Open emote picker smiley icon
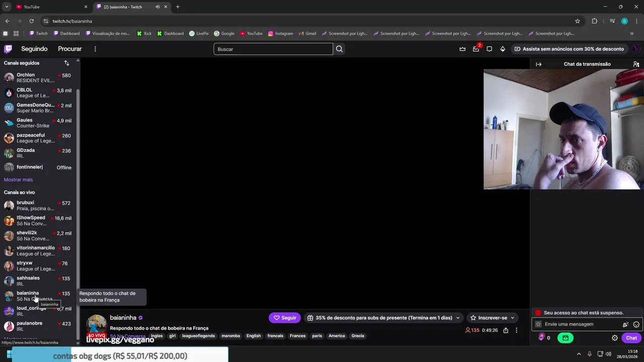Viewport: 644px width, 362px height. click(x=636, y=324)
